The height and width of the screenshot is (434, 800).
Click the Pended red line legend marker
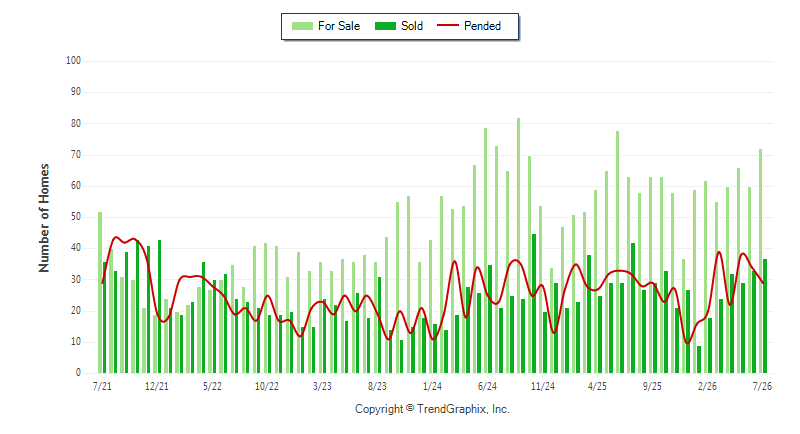click(x=448, y=25)
